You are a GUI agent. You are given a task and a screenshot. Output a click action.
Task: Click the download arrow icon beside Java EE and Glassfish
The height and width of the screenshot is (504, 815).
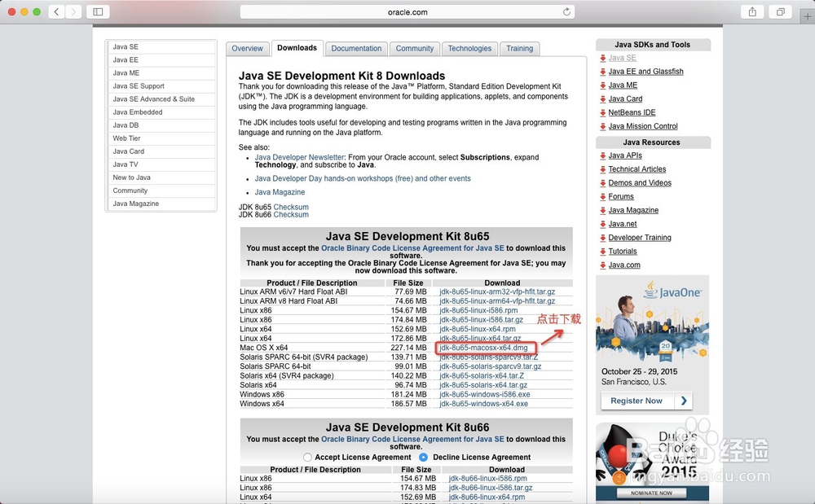point(602,72)
